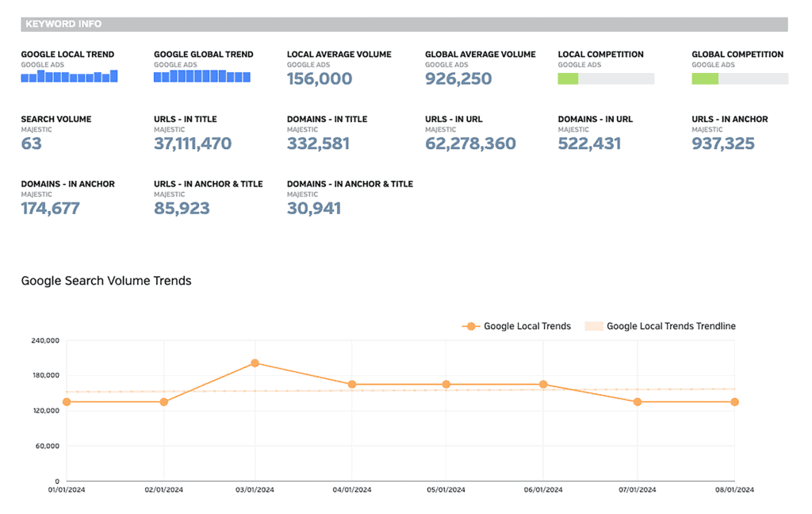812x514 pixels.
Task: Click the Google Search Volume Trends chart title
Action: [106, 281]
